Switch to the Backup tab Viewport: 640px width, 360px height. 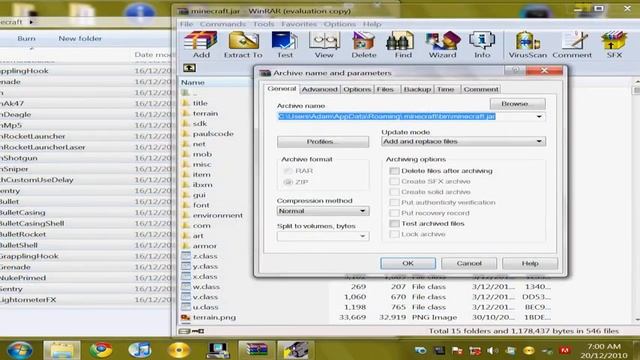(x=417, y=89)
